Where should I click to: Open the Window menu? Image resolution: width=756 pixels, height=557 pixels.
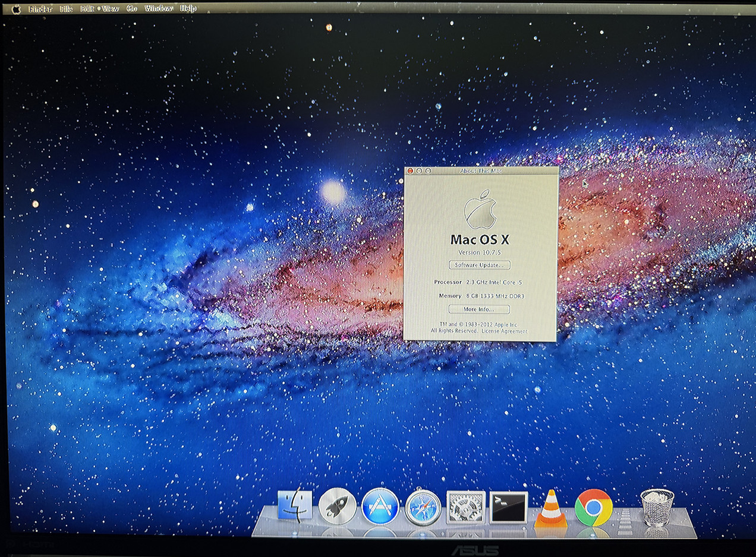(159, 9)
